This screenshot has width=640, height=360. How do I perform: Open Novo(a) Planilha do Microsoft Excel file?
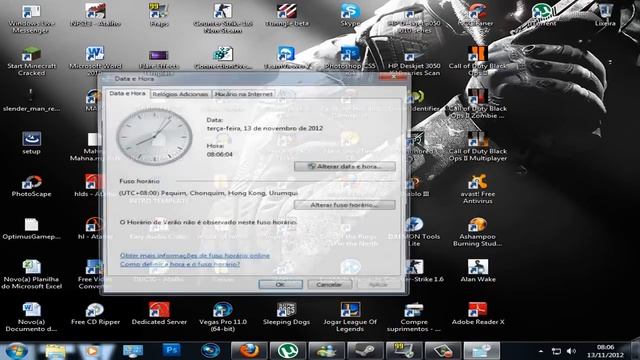(x=31, y=274)
